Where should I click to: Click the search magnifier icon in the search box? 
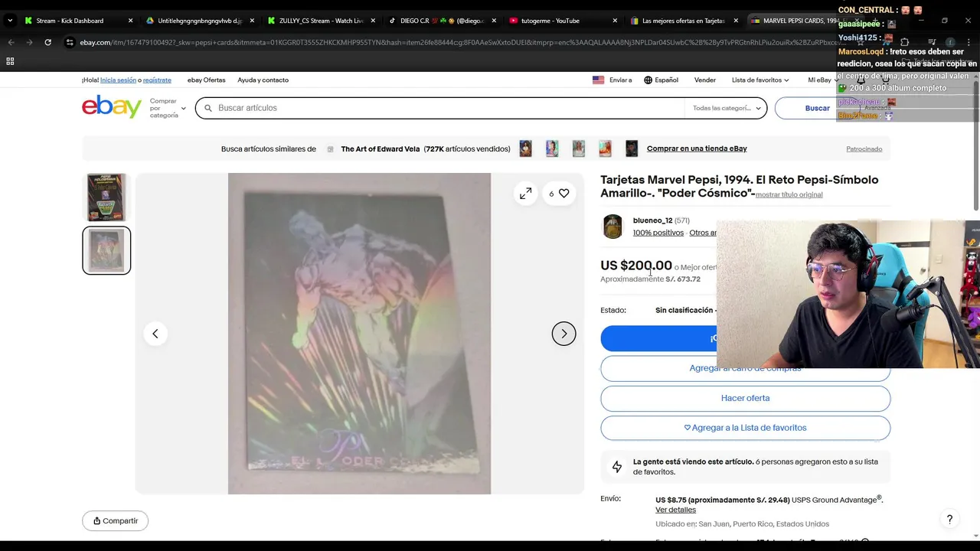pos(207,108)
